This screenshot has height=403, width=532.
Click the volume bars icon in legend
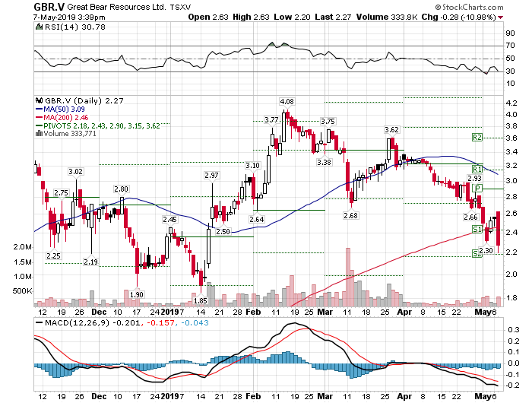39,133
